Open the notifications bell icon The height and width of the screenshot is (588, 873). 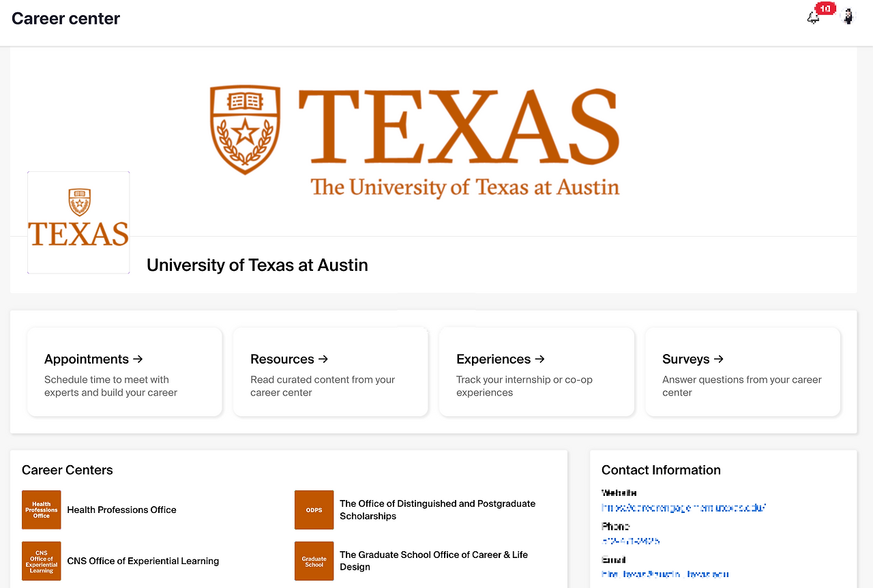(813, 18)
